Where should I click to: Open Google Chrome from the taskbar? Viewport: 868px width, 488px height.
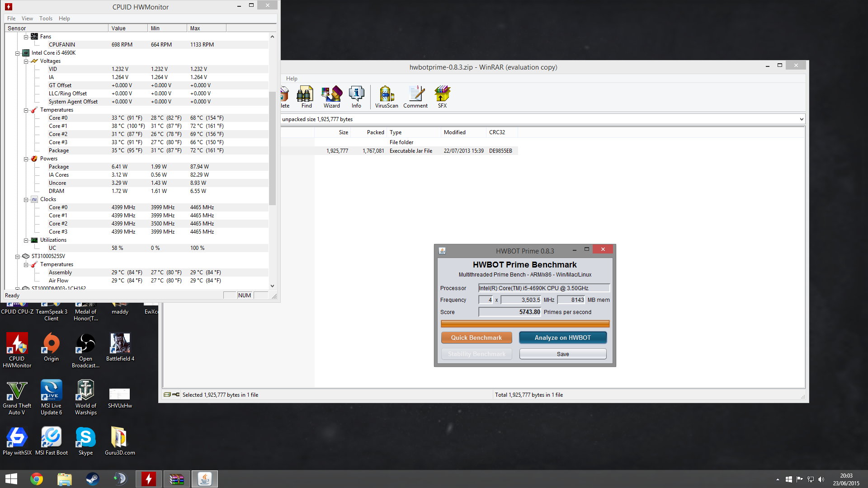[37, 479]
